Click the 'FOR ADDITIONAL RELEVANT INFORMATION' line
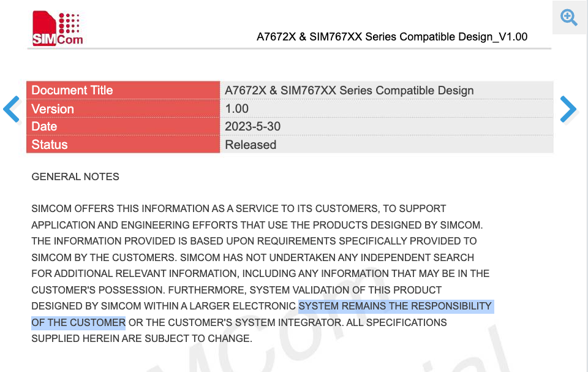 (260, 274)
